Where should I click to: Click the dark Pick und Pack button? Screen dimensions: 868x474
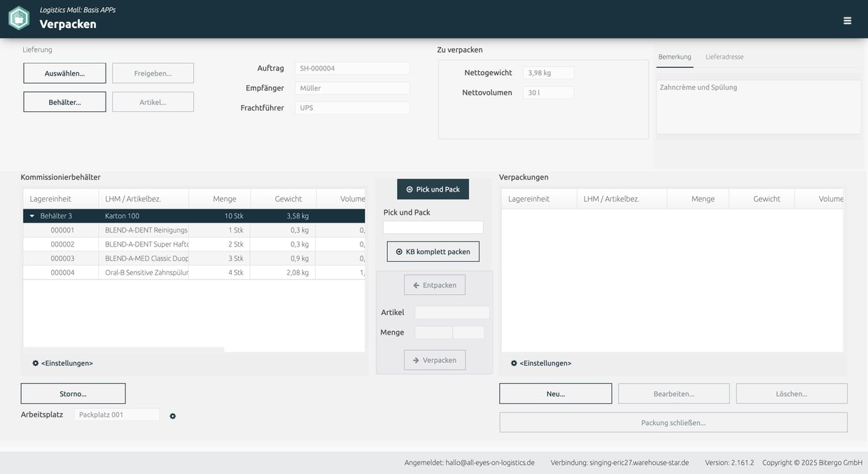click(433, 189)
